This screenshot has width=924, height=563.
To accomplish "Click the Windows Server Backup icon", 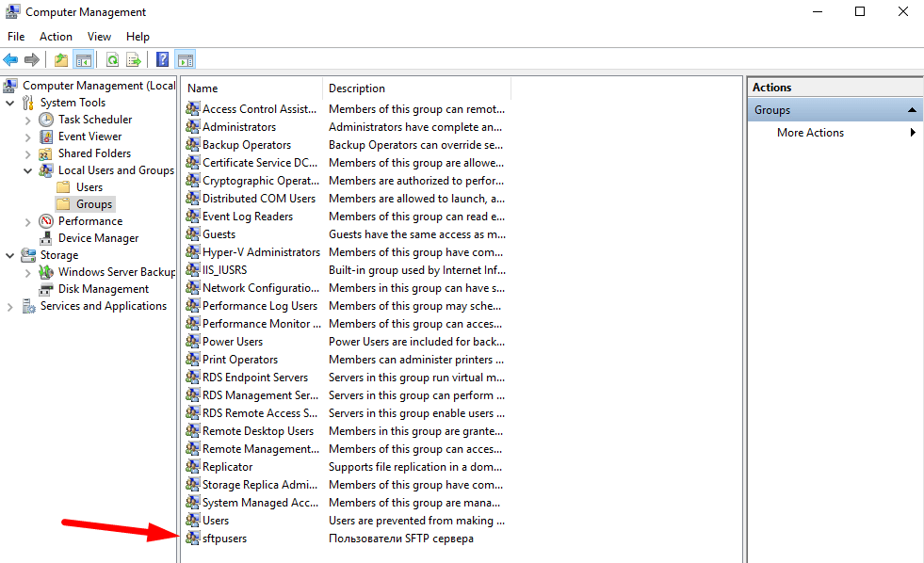I will pos(46,272).
